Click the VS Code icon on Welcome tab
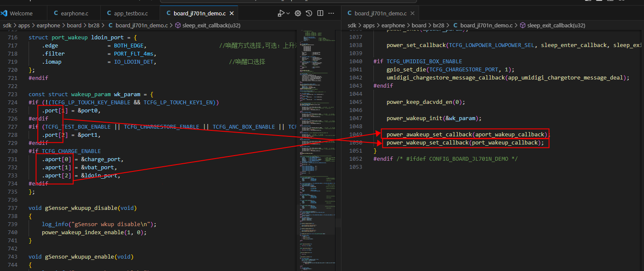The image size is (644, 271). point(4,14)
